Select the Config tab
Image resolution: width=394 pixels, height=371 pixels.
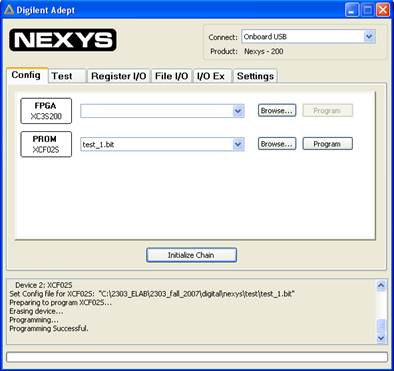(27, 75)
